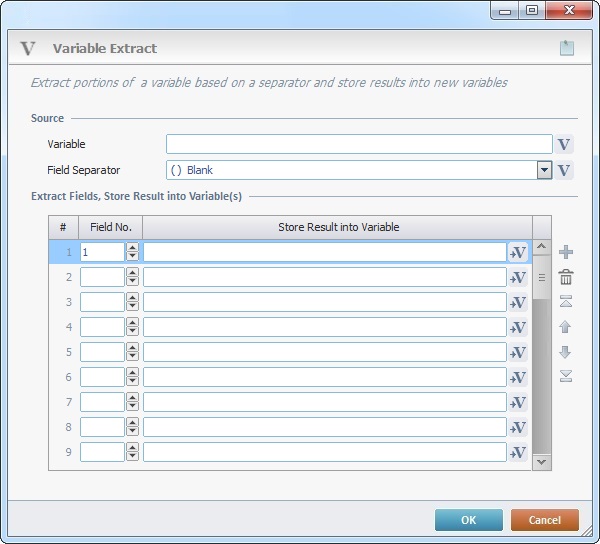Click the move row up arrow icon
The width and height of the screenshot is (600, 544).
click(x=566, y=327)
